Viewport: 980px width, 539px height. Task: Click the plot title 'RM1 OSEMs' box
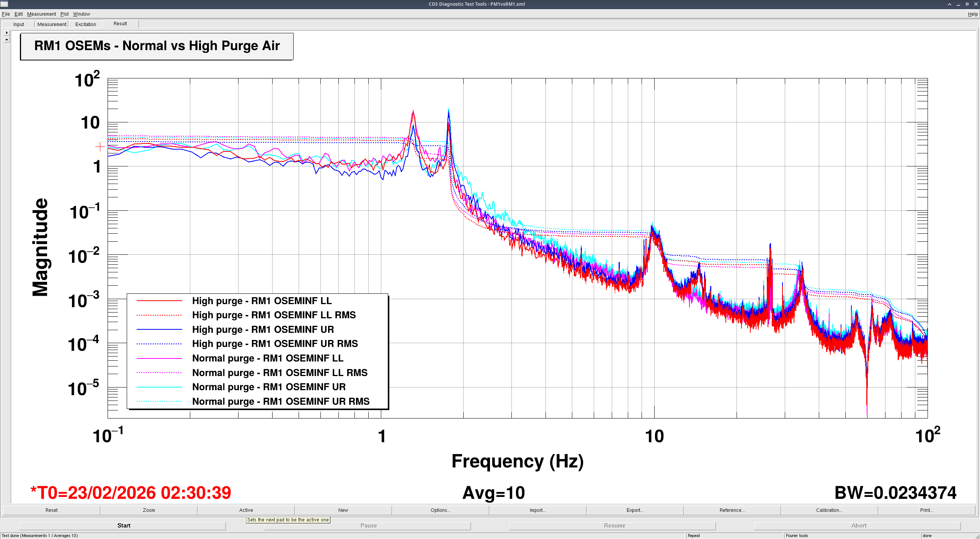(157, 46)
